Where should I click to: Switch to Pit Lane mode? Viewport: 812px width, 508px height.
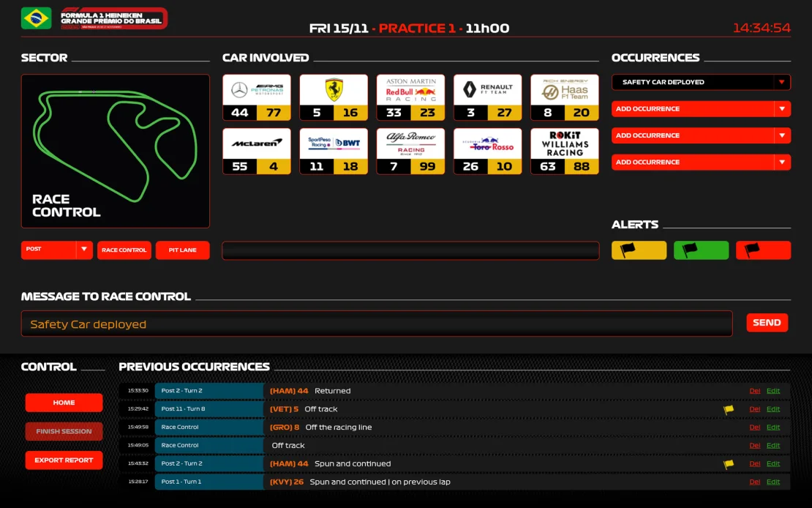[x=182, y=250]
